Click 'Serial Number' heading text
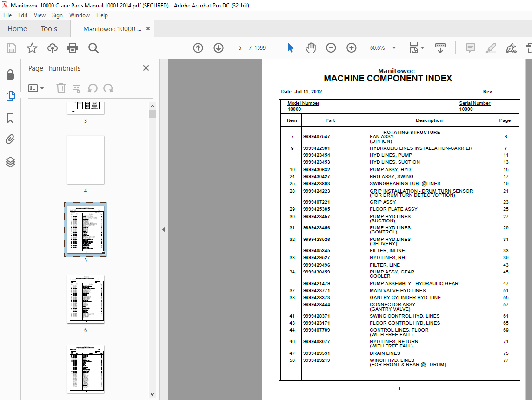This screenshot has height=400, width=532. click(x=475, y=103)
